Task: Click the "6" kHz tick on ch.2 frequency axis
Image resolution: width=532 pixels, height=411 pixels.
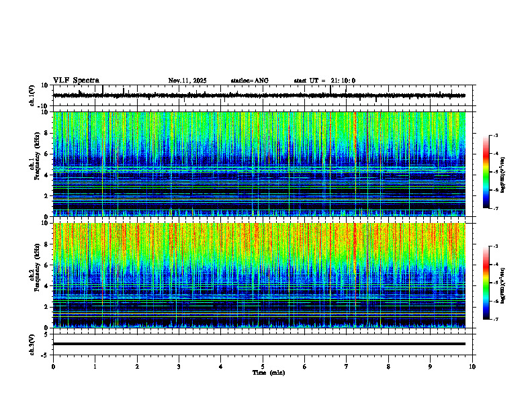Action: pyautogui.click(x=46, y=265)
